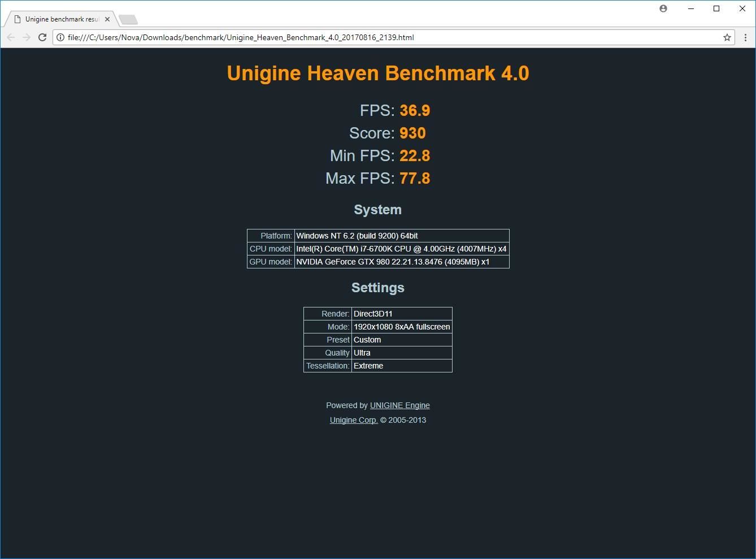Click the file info icon in address bar

click(60, 37)
